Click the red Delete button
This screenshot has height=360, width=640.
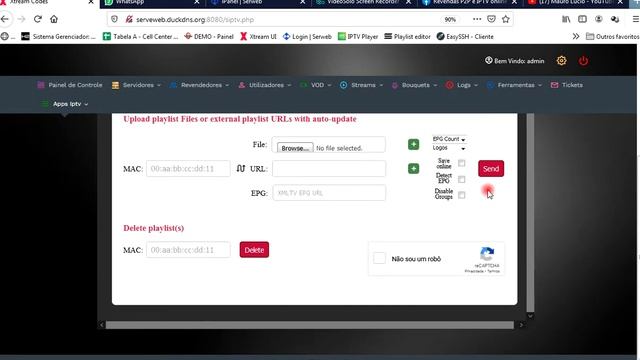tap(254, 250)
